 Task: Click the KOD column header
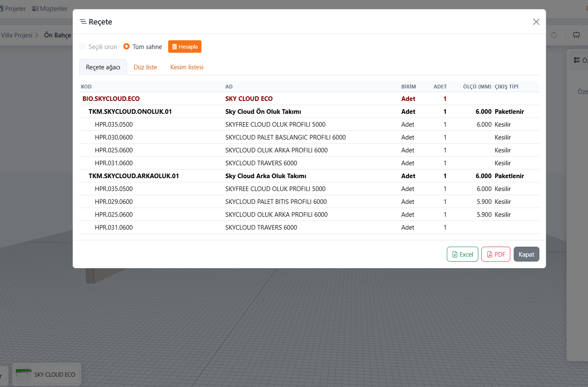click(86, 87)
